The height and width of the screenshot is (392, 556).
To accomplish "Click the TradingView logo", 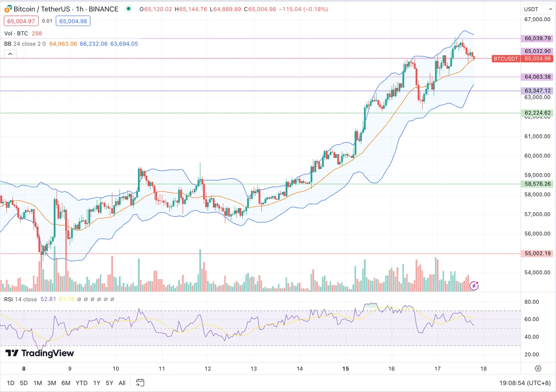I will pos(40,353).
